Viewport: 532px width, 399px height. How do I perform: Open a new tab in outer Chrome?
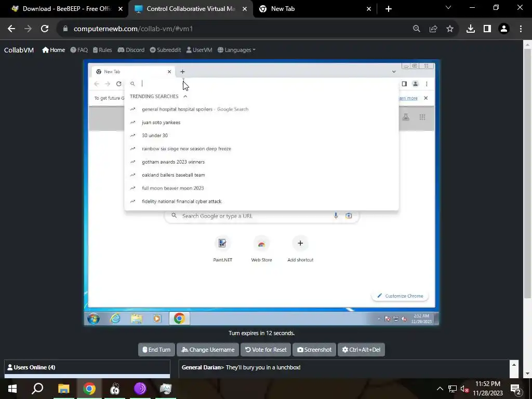(x=389, y=9)
